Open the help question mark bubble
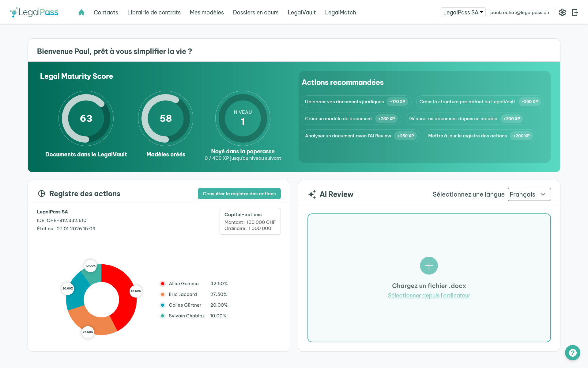The image size is (588, 368). [x=573, y=353]
